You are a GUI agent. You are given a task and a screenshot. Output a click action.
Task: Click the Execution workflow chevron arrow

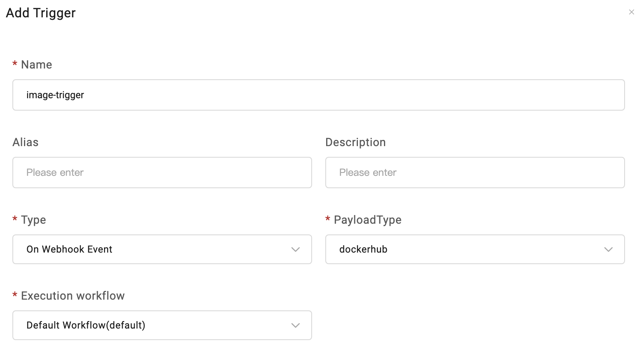295,325
